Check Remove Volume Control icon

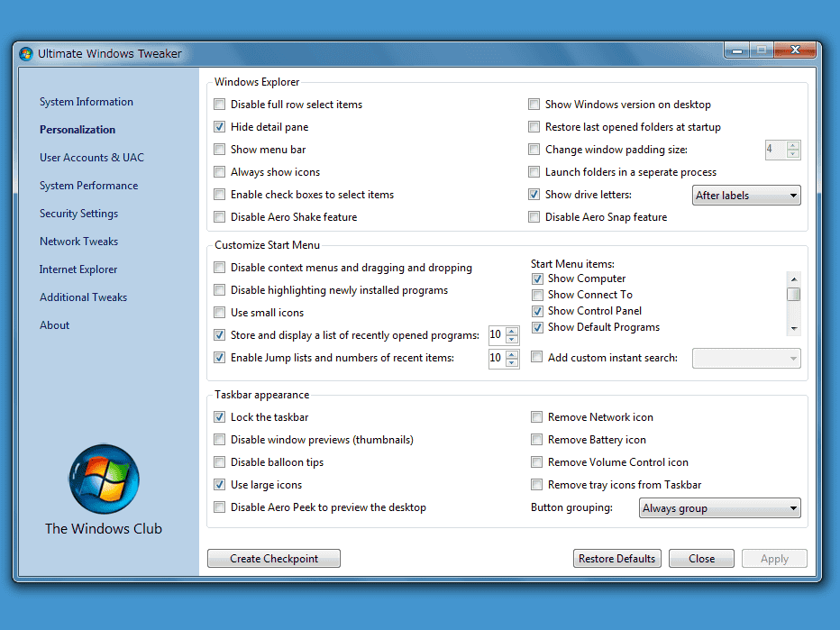(536, 461)
